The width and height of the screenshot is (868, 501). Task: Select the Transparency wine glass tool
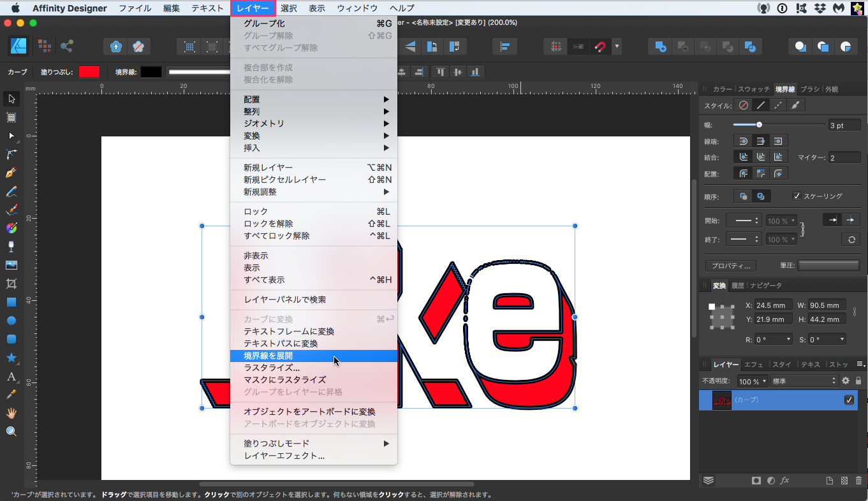(11, 247)
